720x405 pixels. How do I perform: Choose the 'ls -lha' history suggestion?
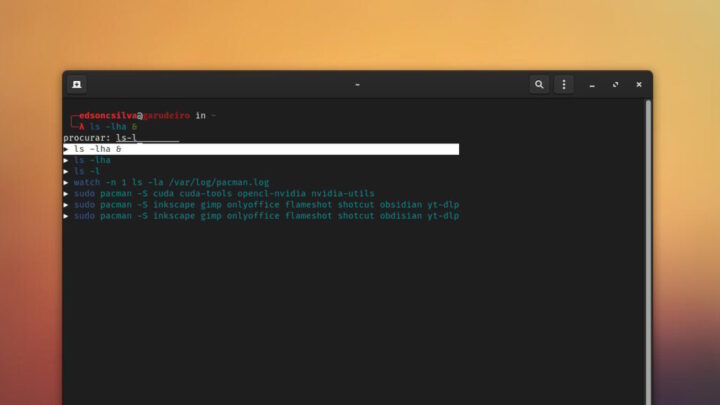(x=92, y=160)
